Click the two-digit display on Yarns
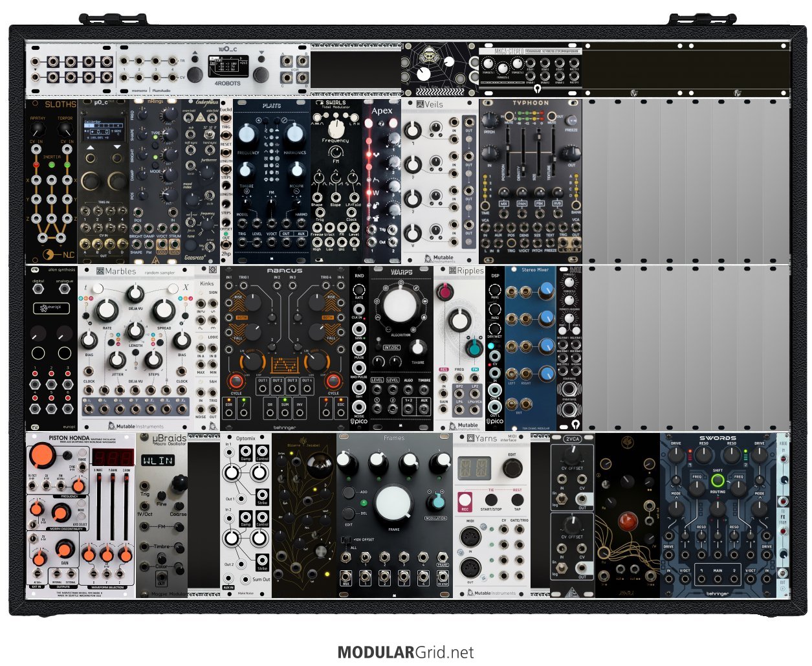Viewport: 812px width, 666px height. 475,468
